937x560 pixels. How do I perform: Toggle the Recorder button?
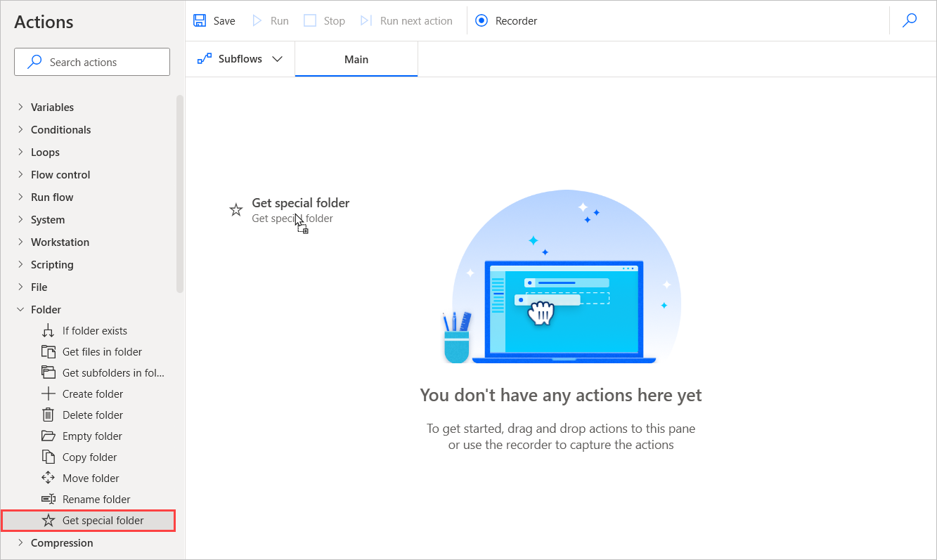(x=506, y=20)
